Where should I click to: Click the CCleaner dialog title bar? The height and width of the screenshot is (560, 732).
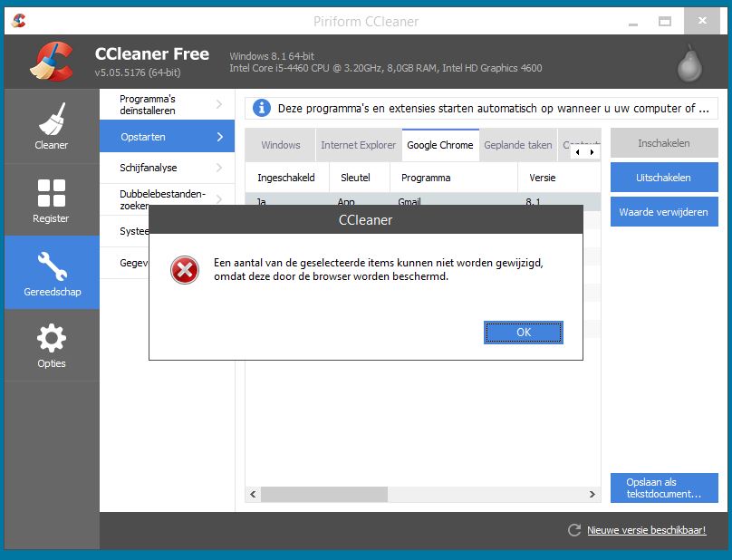[365, 220]
